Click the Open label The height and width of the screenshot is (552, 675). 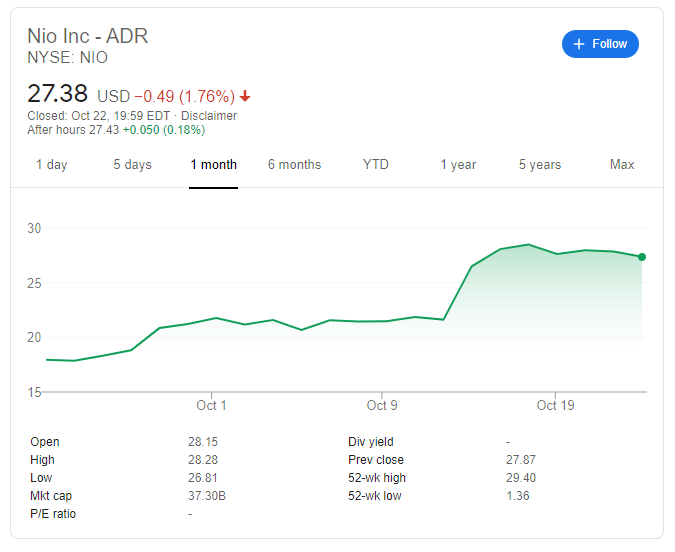pyautogui.click(x=45, y=442)
